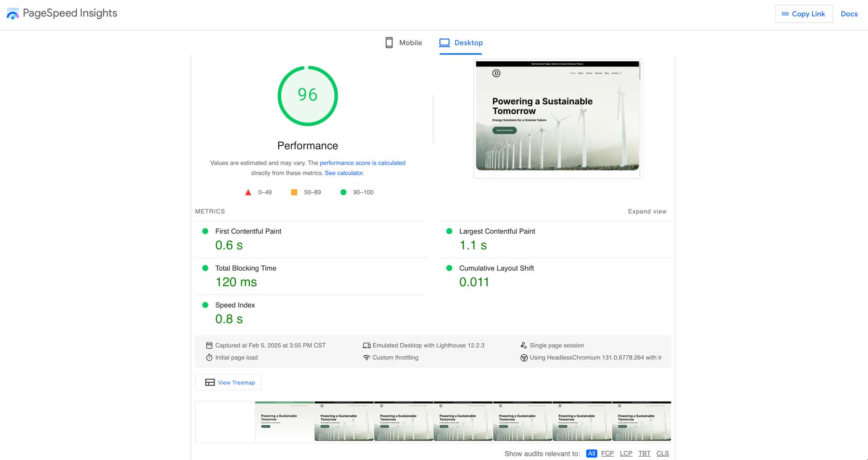Toggle the FCP audit filter chip
The width and height of the screenshot is (868, 460).
coord(607,453)
